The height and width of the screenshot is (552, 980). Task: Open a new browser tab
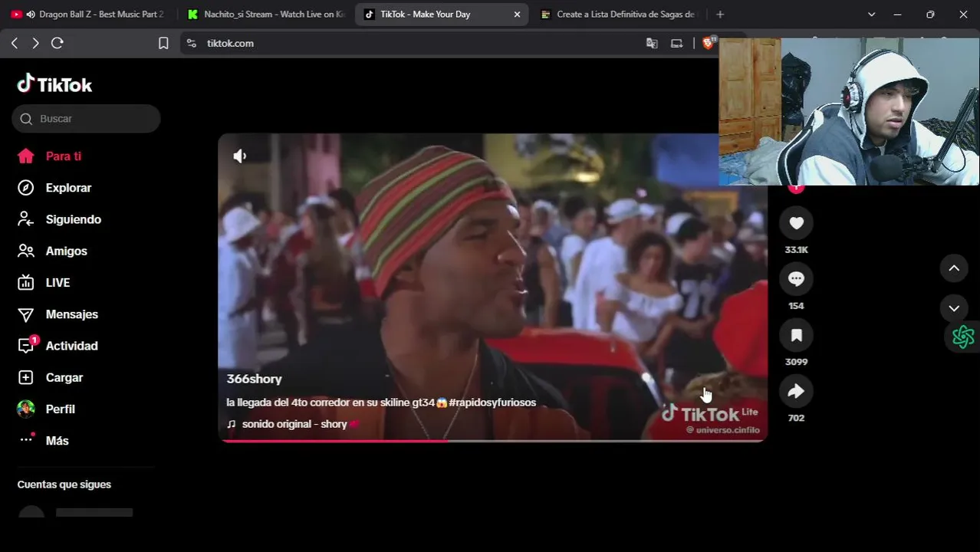tap(719, 15)
